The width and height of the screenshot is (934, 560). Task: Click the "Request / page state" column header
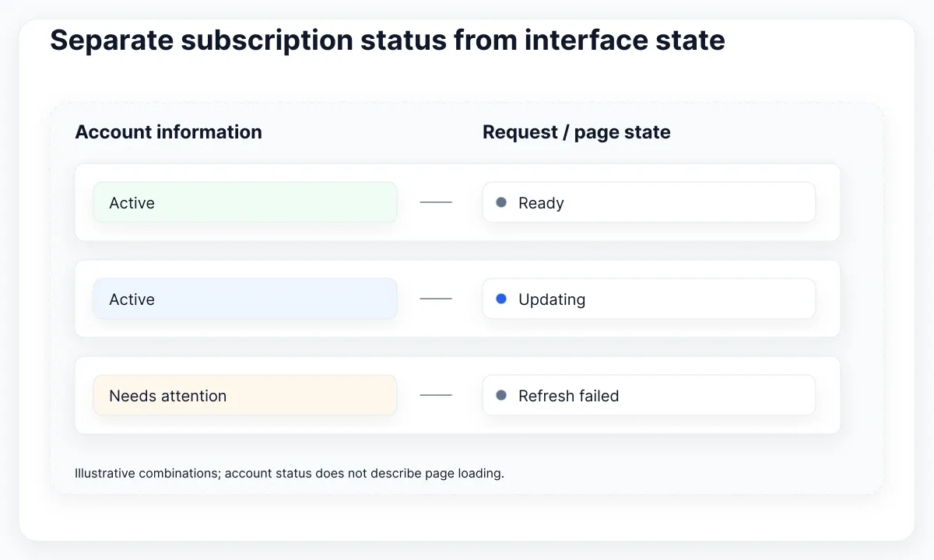pos(577,132)
